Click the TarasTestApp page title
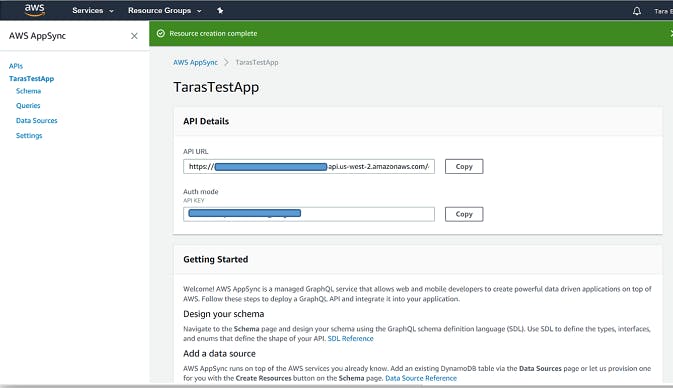The height and width of the screenshot is (388, 673). [216, 87]
